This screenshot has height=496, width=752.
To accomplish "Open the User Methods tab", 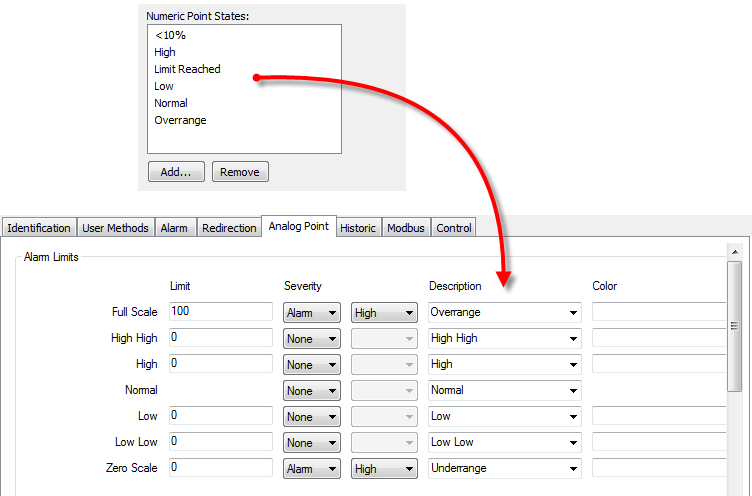I will [115, 228].
